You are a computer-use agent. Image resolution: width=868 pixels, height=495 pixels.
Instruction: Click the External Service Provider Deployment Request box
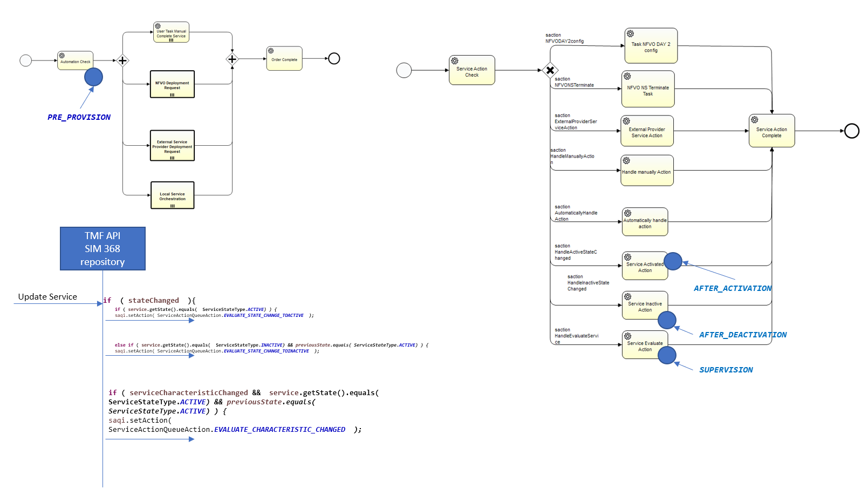(172, 146)
